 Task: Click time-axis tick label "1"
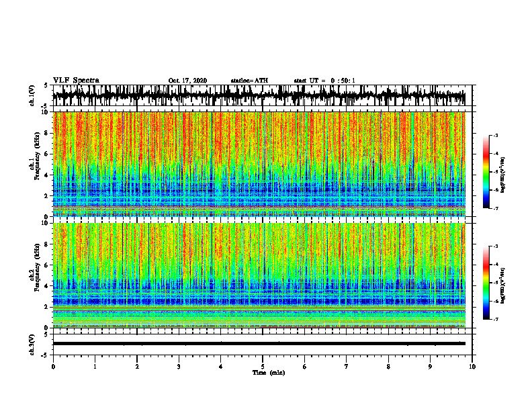point(95,367)
